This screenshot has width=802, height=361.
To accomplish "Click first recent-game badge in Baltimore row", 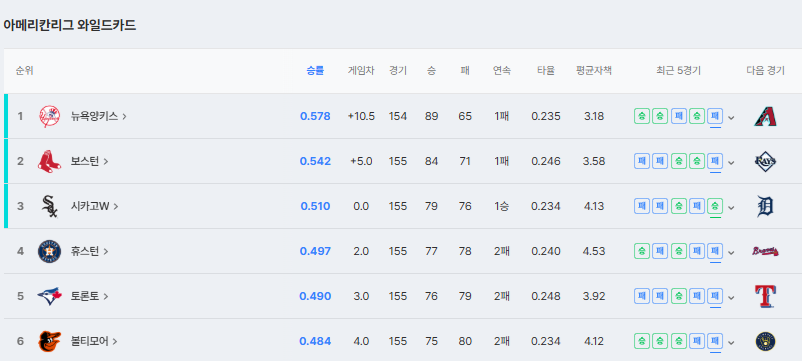I will 642,342.
